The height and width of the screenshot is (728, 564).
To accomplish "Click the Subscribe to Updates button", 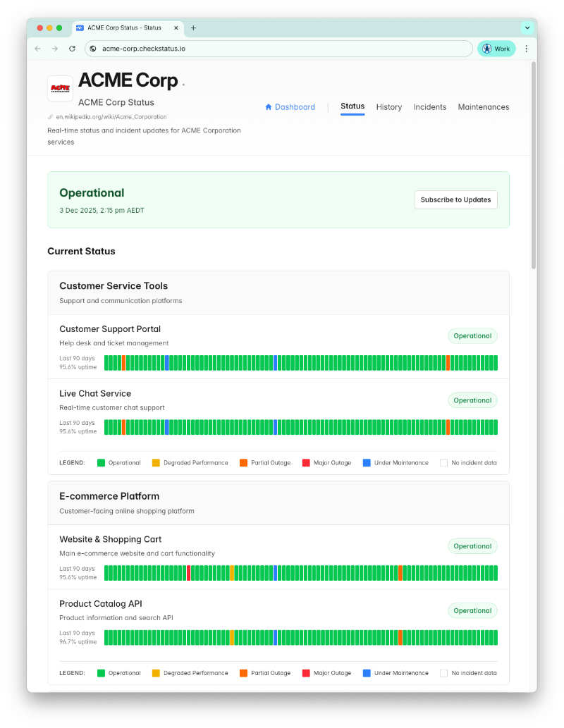I will click(x=455, y=199).
